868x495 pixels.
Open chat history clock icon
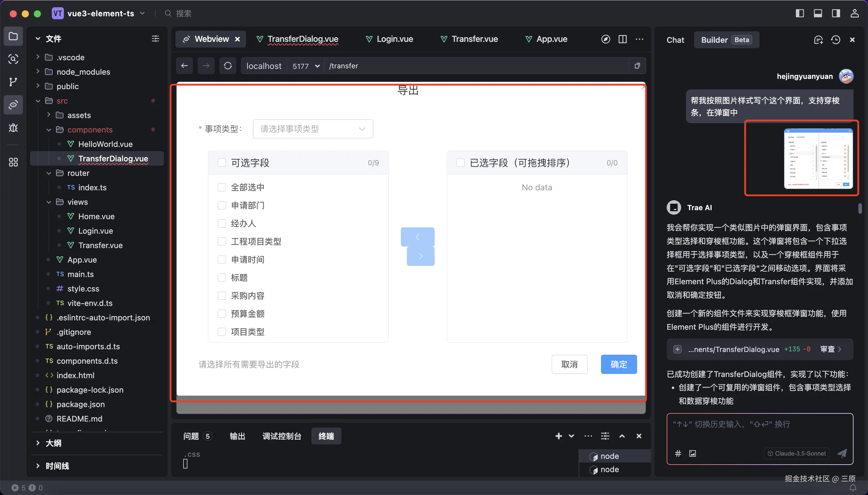click(835, 40)
